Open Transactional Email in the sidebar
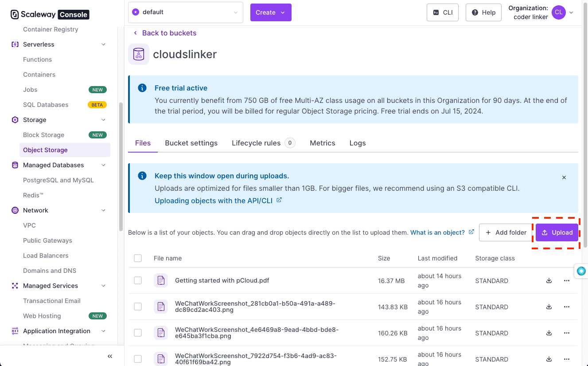The width and height of the screenshot is (588, 366). [52, 301]
